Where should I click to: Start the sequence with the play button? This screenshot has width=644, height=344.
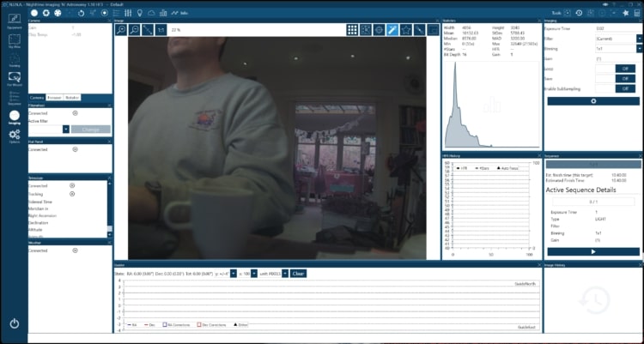pos(593,251)
